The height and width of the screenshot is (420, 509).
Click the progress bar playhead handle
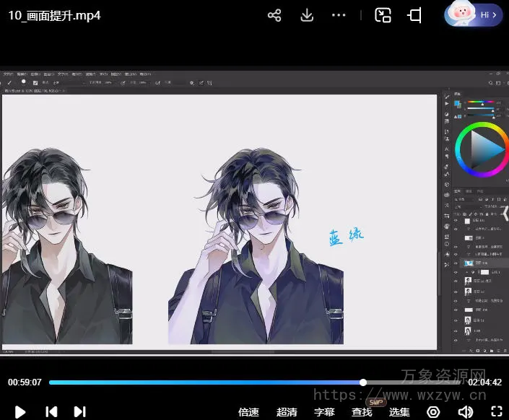click(363, 382)
